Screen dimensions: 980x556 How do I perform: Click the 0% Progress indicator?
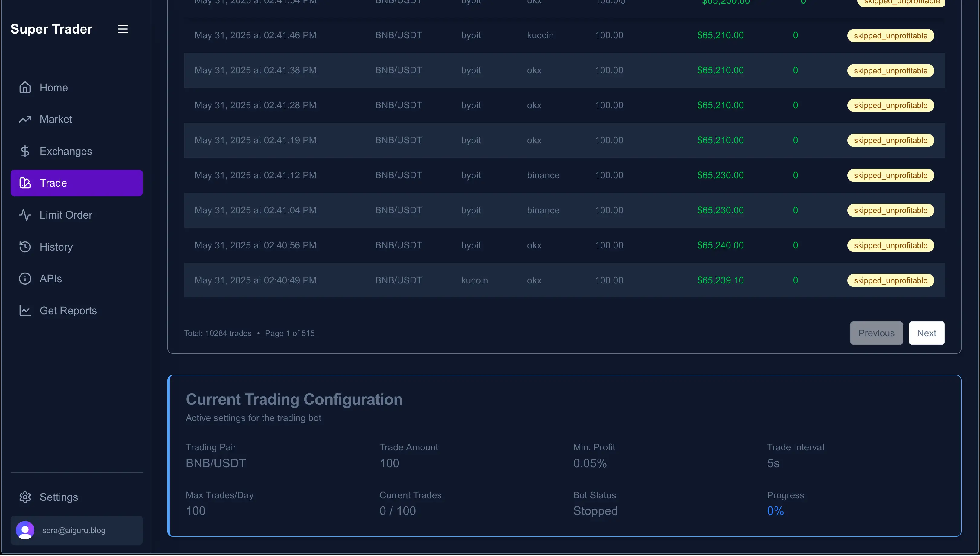coord(775,510)
